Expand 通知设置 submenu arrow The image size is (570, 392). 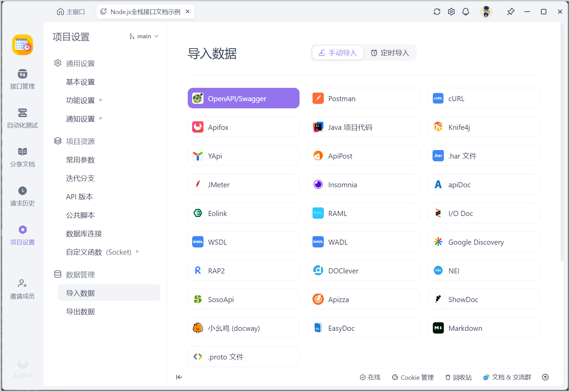click(x=101, y=118)
